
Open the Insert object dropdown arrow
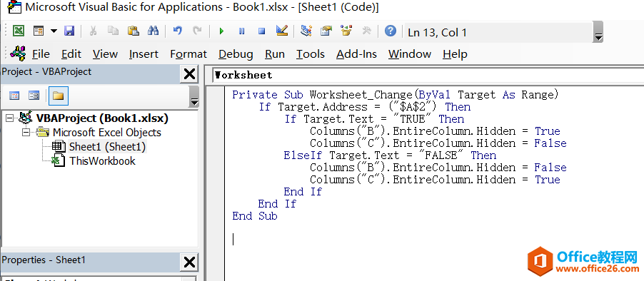pyautogui.click(x=54, y=31)
